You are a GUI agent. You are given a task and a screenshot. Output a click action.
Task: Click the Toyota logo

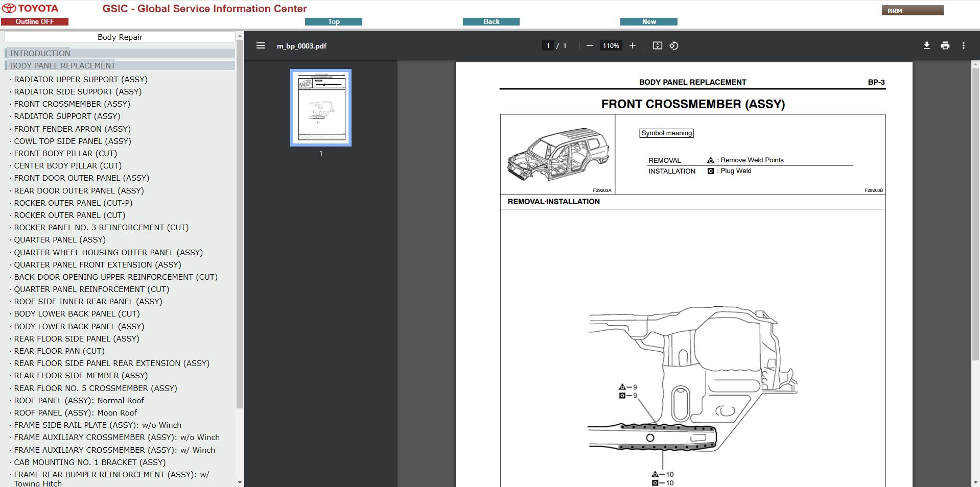pyautogui.click(x=30, y=9)
